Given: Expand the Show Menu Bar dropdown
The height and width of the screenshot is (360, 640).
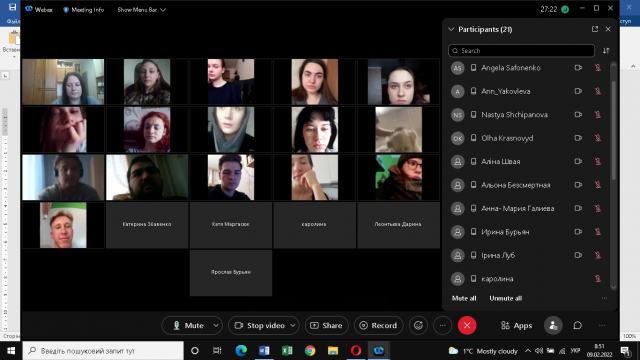Looking at the screenshot, I should click(x=141, y=9).
